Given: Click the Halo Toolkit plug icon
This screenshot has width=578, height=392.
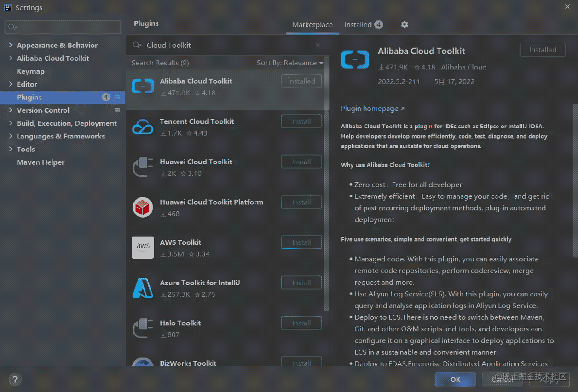Looking at the screenshot, I should [142, 328].
